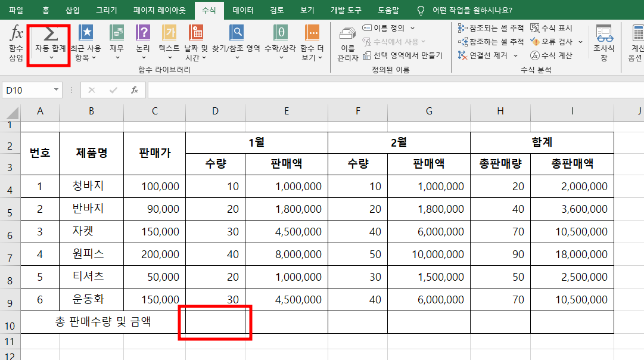Switch to the Review (검토) tab
The image size is (644, 360).
click(277, 10)
